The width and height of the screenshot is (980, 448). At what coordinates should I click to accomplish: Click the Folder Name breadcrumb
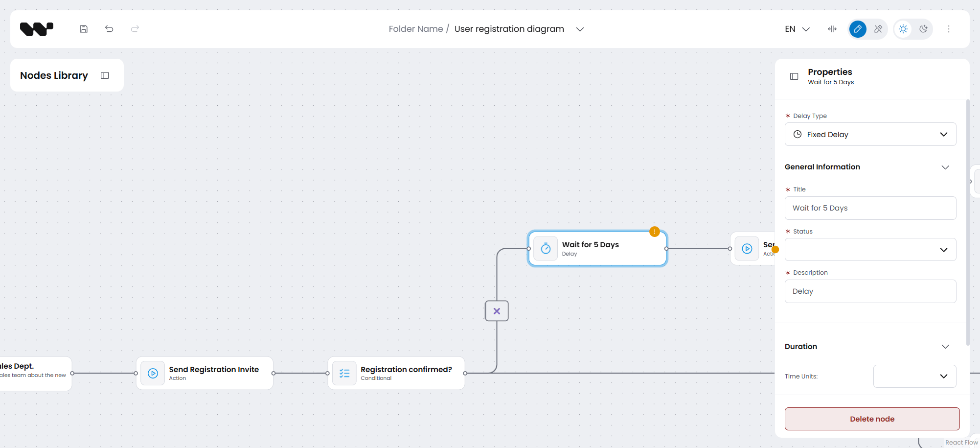pos(416,29)
